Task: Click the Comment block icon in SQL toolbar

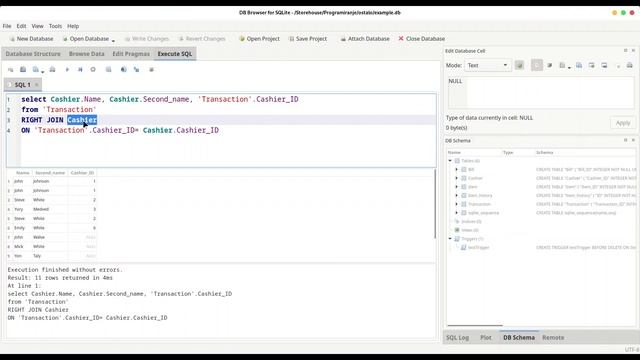Action: tap(151, 70)
